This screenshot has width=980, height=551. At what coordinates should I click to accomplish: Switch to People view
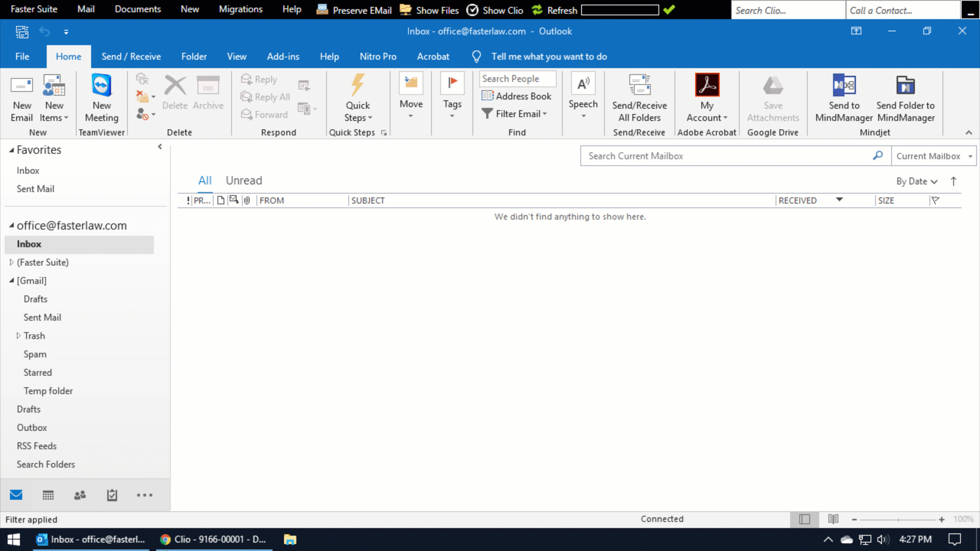(80, 495)
